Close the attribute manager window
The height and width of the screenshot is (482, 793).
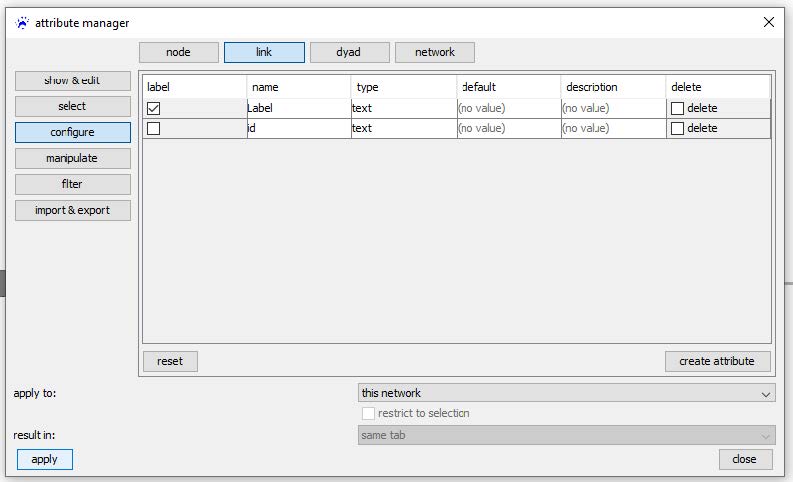point(768,22)
